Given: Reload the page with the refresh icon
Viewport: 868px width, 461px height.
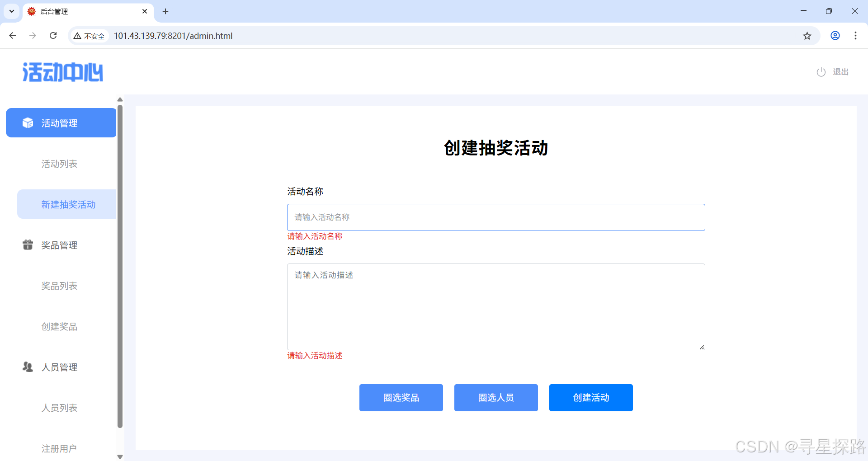Looking at the screenshot, I should 53,36.
